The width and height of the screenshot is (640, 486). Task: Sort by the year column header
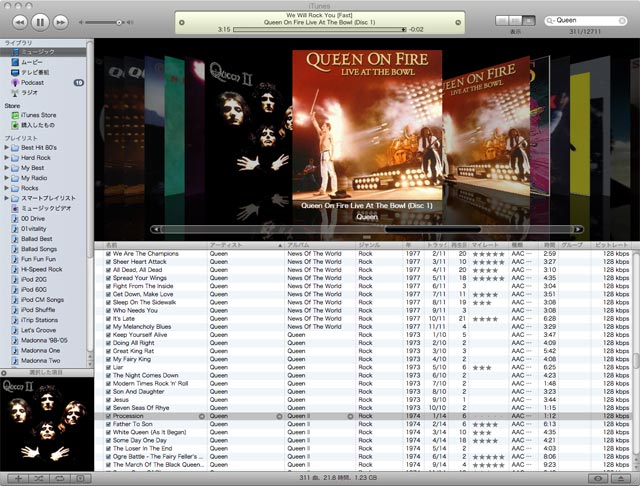pyautogui.click(x=413, y=245)
